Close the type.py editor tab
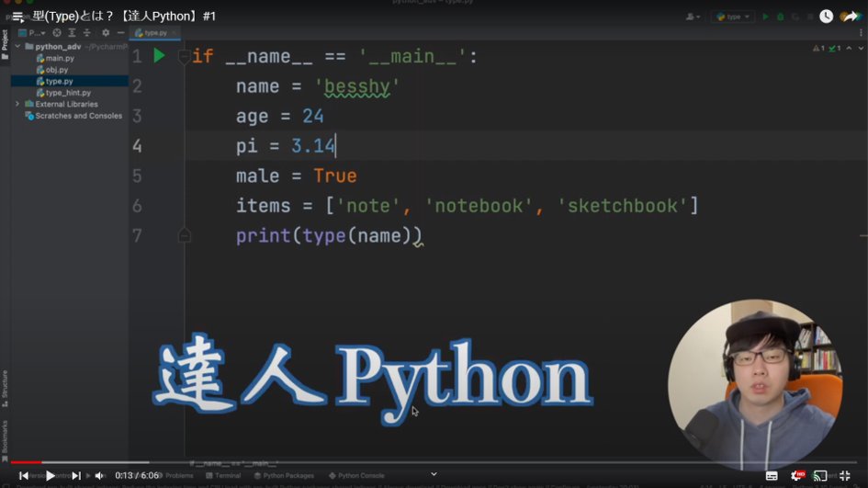868x488 pixels. click(174, 33)
